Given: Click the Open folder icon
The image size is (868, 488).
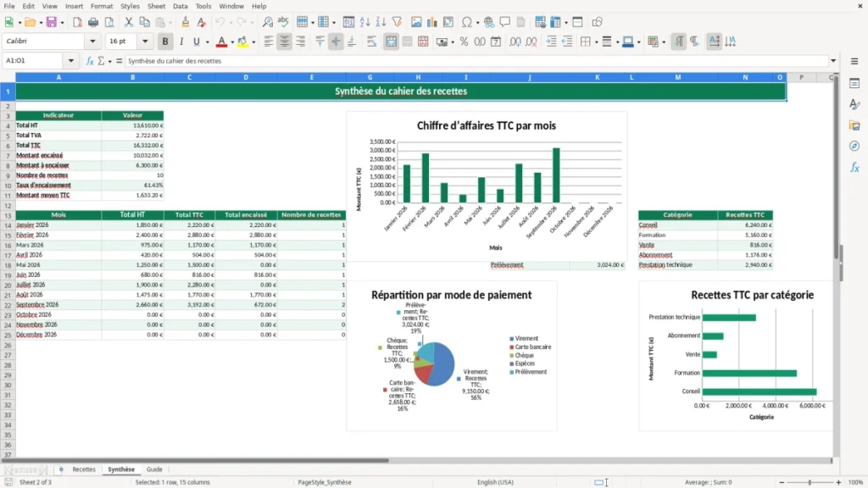Looking at the screenshot, I should click(x=30, y=22).
